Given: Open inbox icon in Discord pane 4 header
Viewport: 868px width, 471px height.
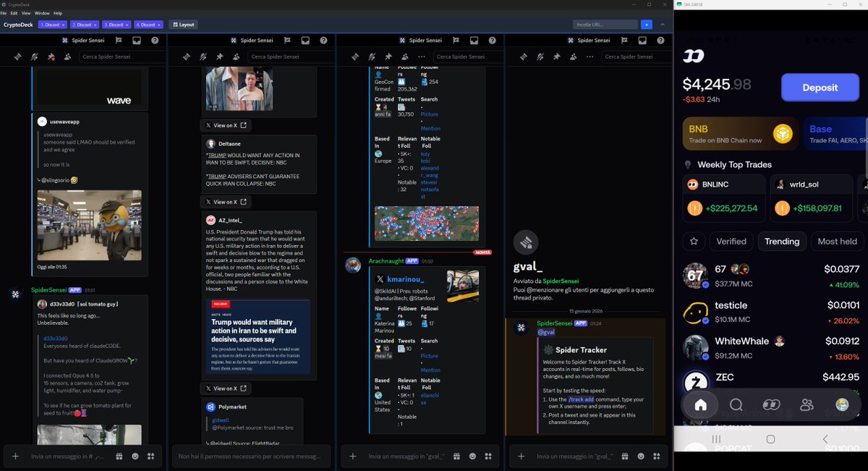Looking at the screenshot, I should 642,41.
